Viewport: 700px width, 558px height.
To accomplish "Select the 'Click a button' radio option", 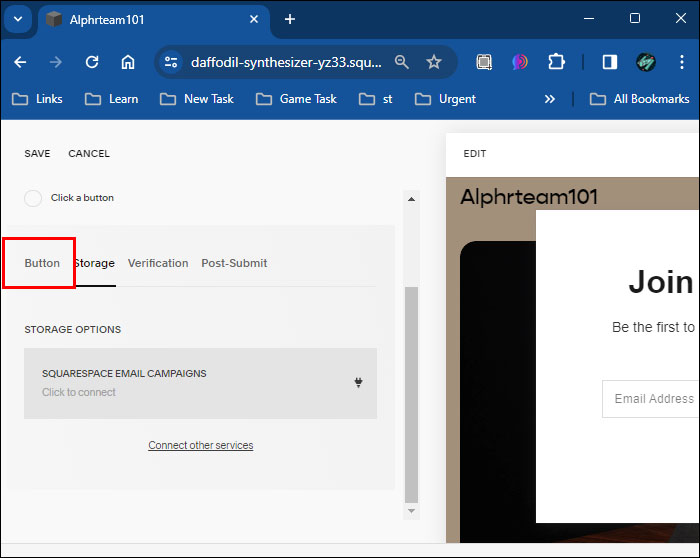I will point(33,198).
